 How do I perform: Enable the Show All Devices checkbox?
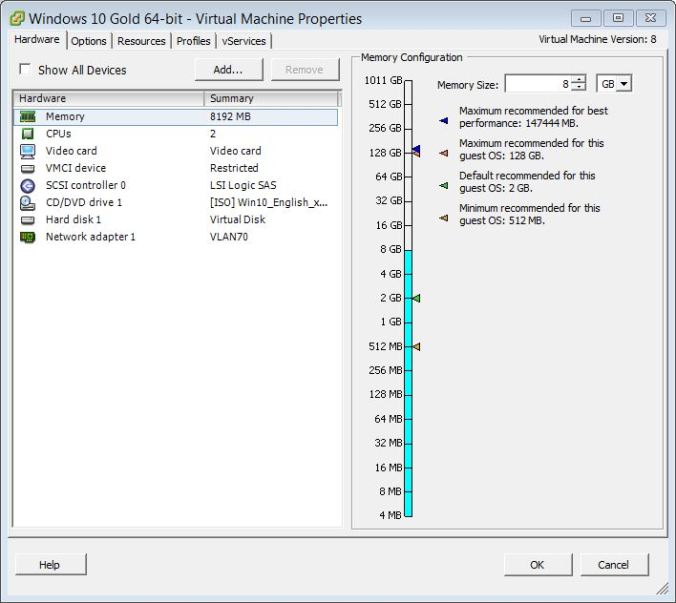pyautogui.click(x=25, y=70)
